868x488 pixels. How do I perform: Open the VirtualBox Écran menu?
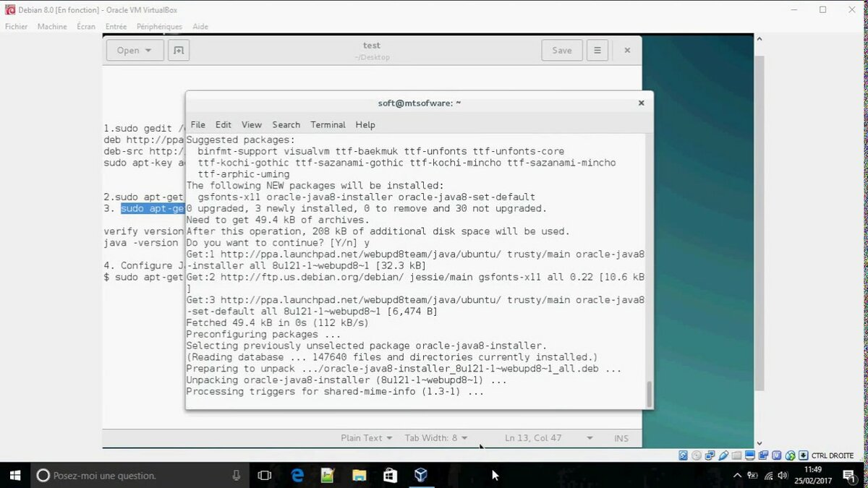point(86,27)
